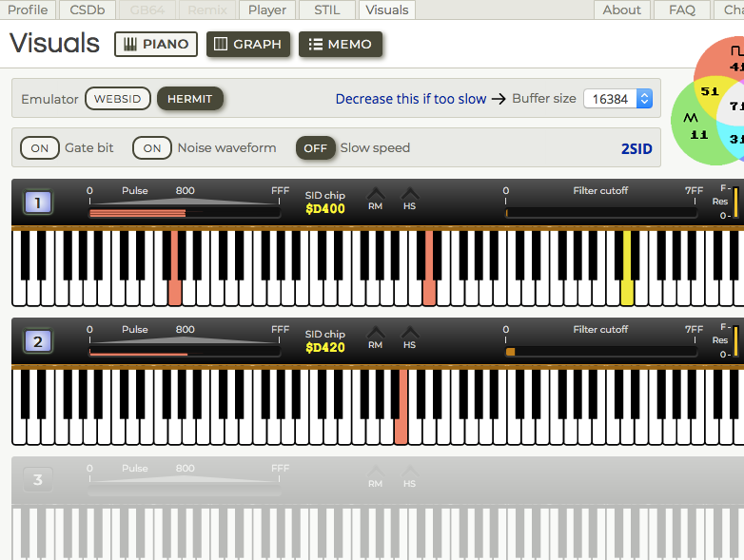Click the 'Decrease this if too slow' text
This screenshot has height=560, width=744.
411,99
